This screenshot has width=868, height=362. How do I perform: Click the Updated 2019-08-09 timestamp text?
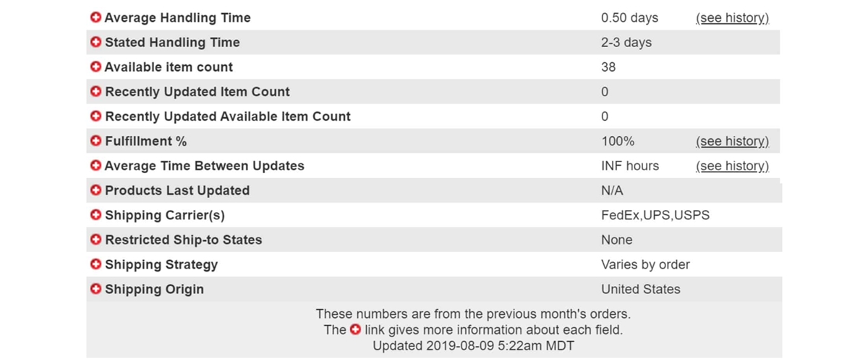[x=473, y=345]
